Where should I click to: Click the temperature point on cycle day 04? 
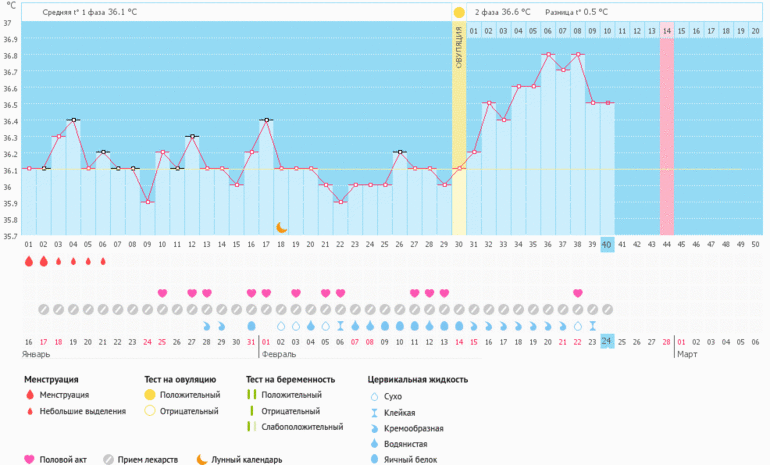(x=73, y=120)
